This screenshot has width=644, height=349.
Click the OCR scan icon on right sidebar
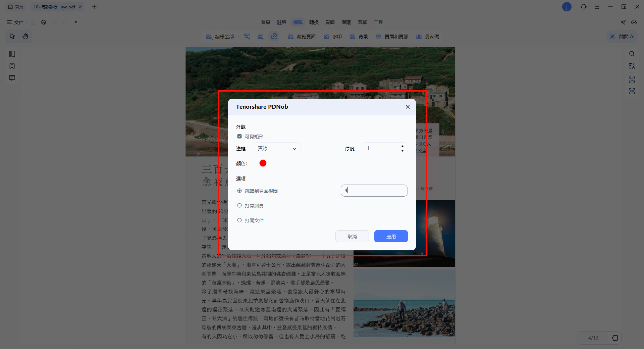(632, 80)
